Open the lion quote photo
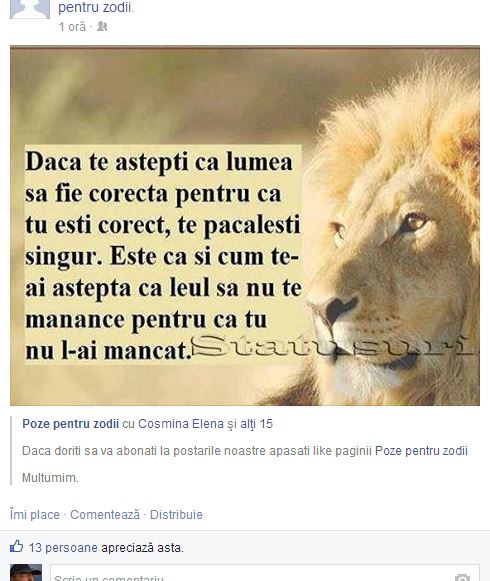Screen dimensions: 490x581 tap(245, 225)
